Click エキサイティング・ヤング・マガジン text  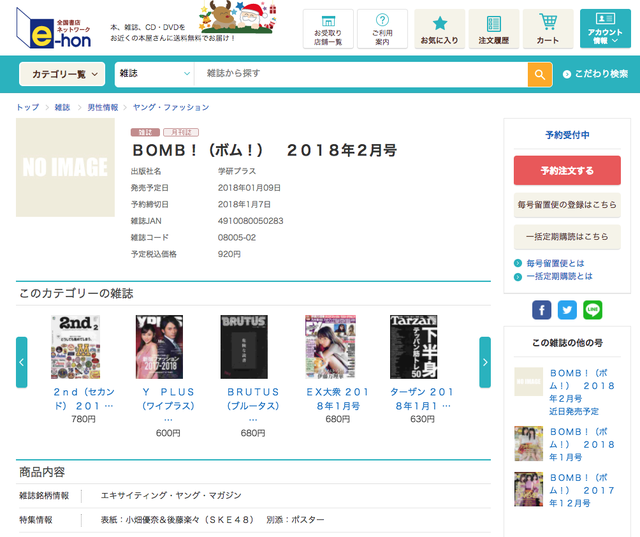point(171,495)
